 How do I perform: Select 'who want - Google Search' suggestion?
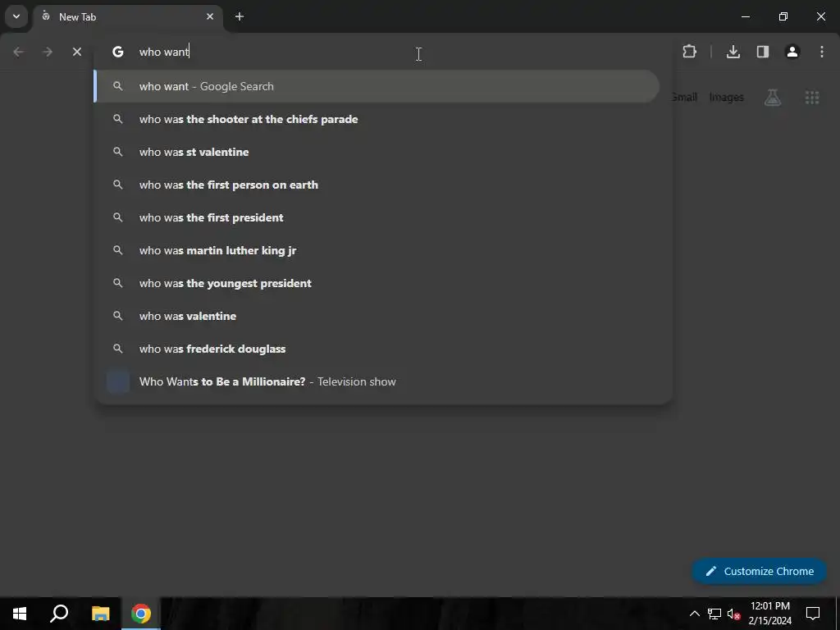point(377,86)
